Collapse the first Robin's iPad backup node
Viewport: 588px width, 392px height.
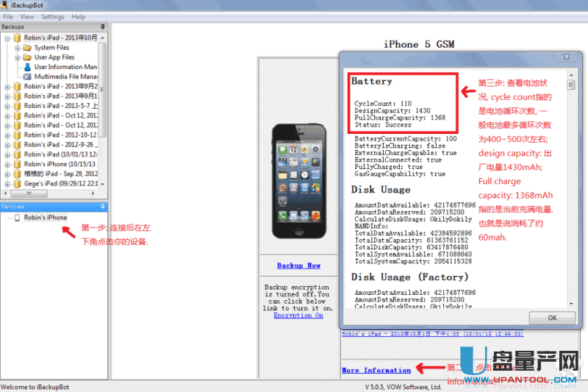pos(7,38)
